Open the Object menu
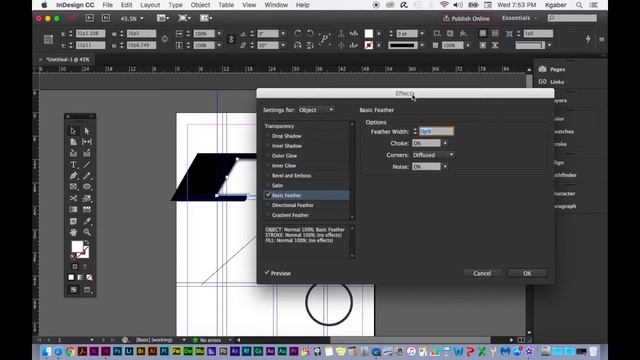Image resolution: width=640 pixels, height=360 pixels. point(200,5)
